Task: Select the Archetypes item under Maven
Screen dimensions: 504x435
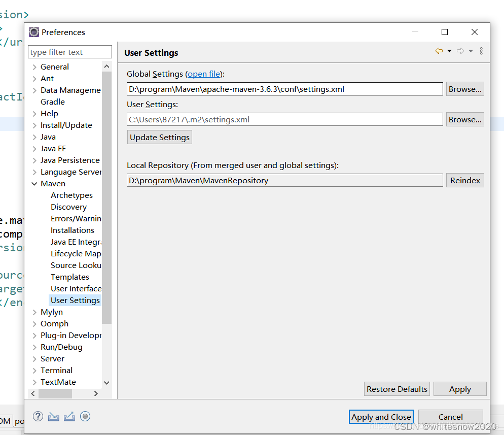Action: click(x=71, y=195)
